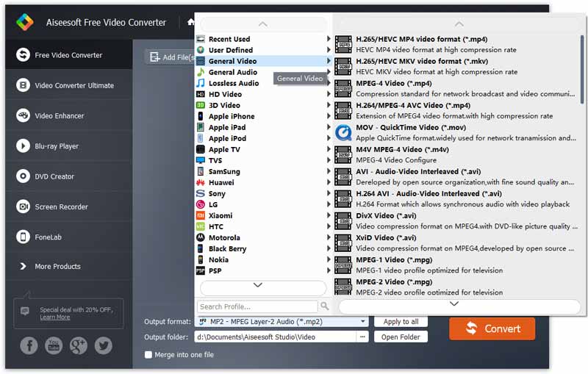Click the Open Folder button
This screenshot has height=374, width=588.
coord(401,337)
